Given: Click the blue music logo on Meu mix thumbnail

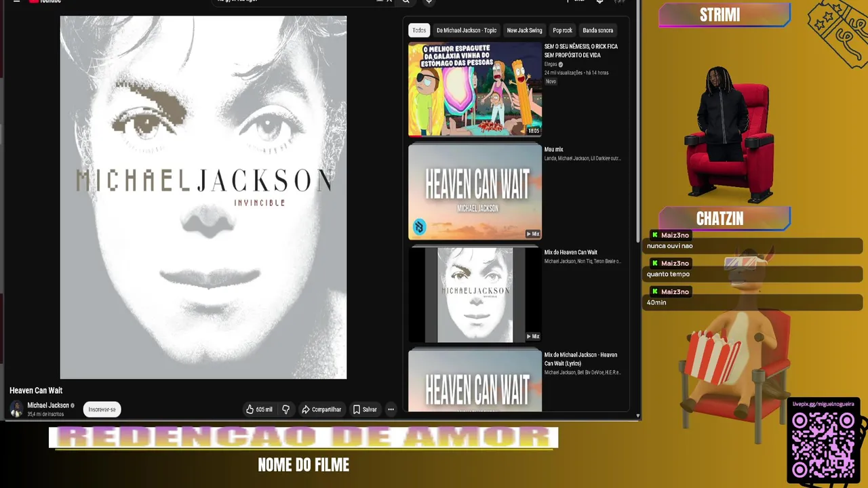Looking at the screenshot, I should click(419, 227).
